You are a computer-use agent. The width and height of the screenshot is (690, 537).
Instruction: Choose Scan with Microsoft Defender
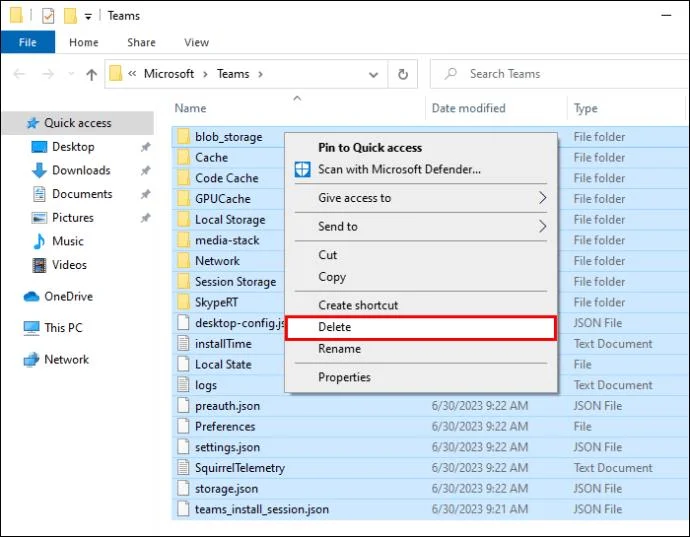click(399, 169)
